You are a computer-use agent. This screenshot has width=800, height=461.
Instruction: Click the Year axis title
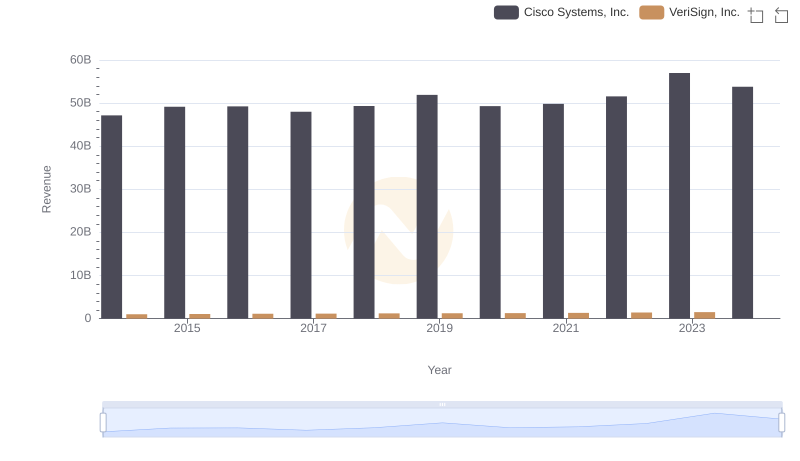439,370
